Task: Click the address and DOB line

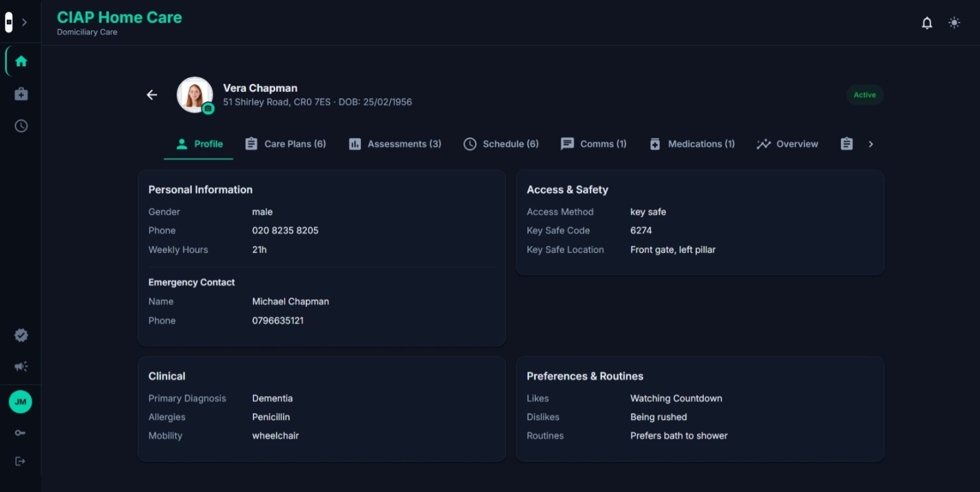Action: [x=317, y=102]
